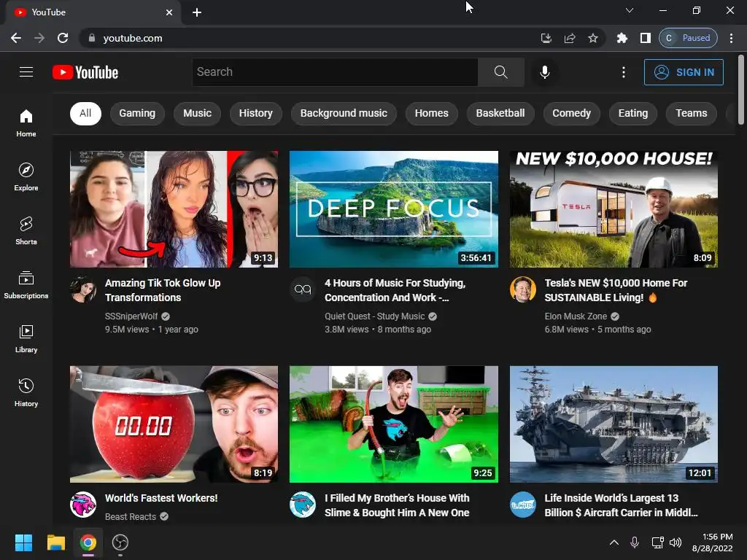747x560 pixels.
Task: Open a new browser tab
Action: point(197,12)
